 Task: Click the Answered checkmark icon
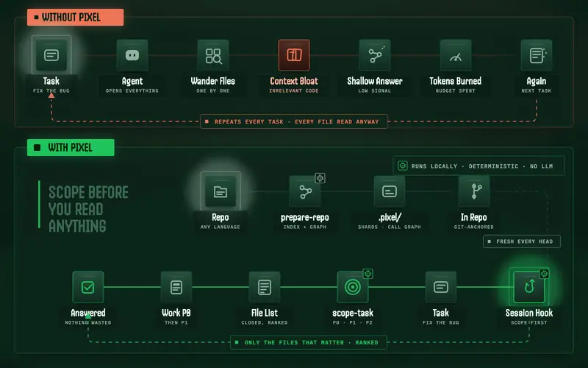(88, 287)
